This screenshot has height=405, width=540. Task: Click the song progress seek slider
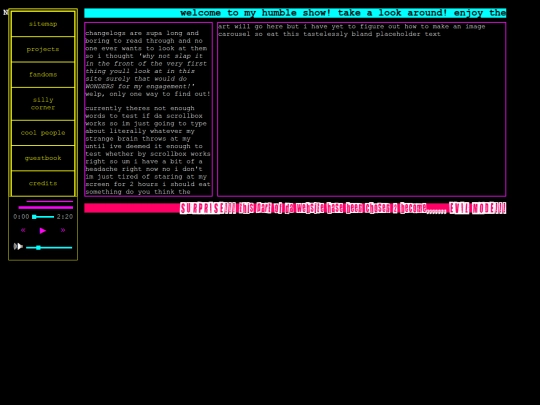[x=43, y=217]
